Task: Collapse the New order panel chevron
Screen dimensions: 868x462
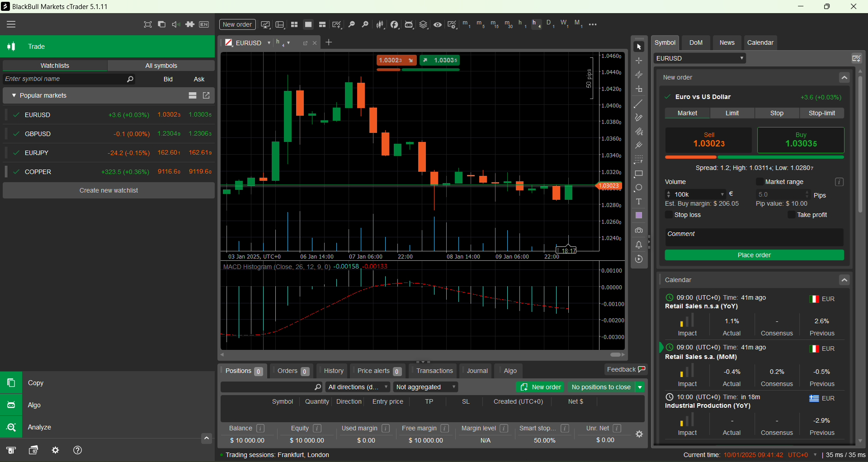Action: [x=844, y=77]
